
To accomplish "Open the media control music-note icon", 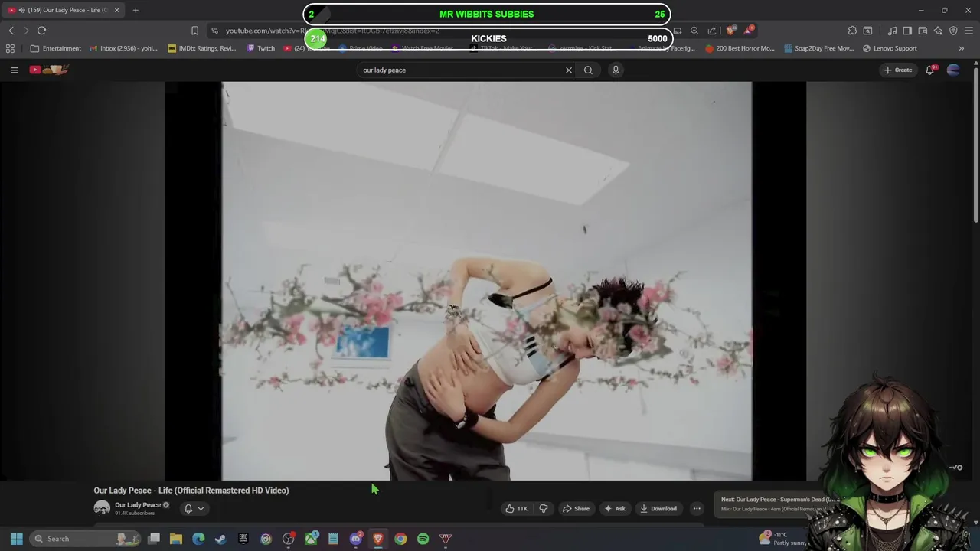I will tap(892, 31).
